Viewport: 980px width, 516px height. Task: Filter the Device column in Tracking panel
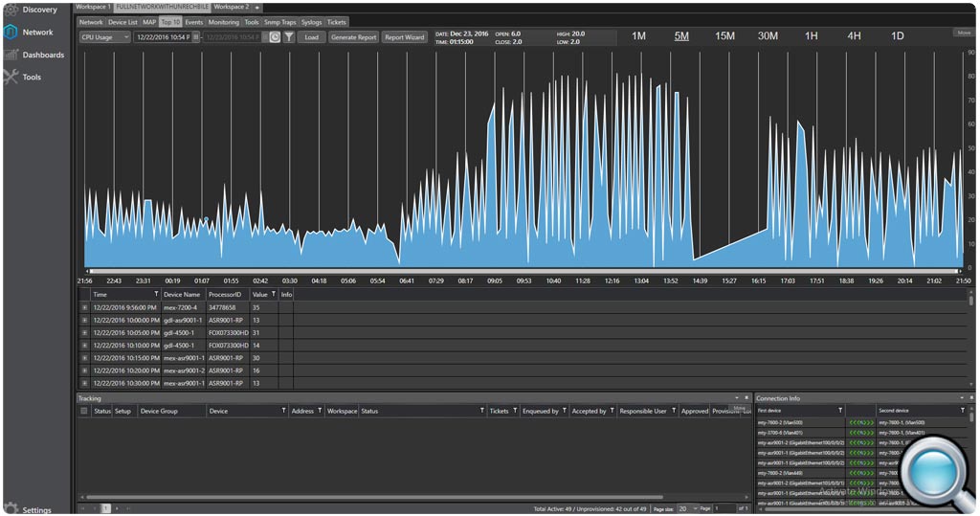point(283,411)
